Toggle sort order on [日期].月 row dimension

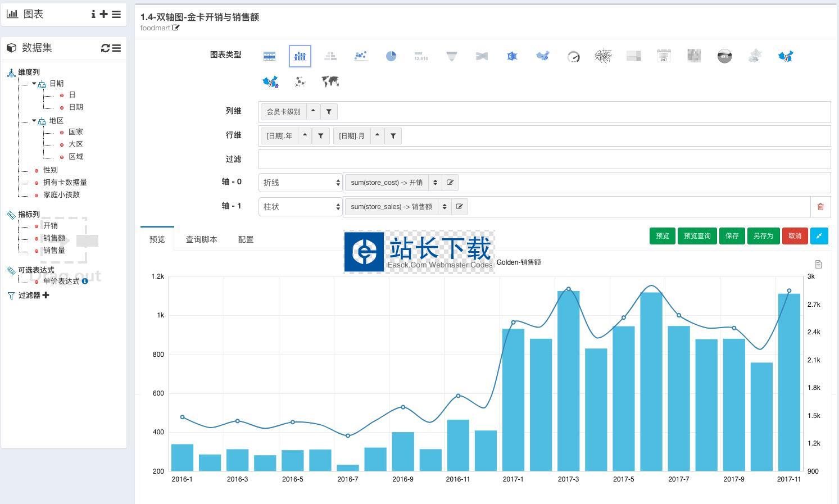pyautogui.click(x=378, y=135)
